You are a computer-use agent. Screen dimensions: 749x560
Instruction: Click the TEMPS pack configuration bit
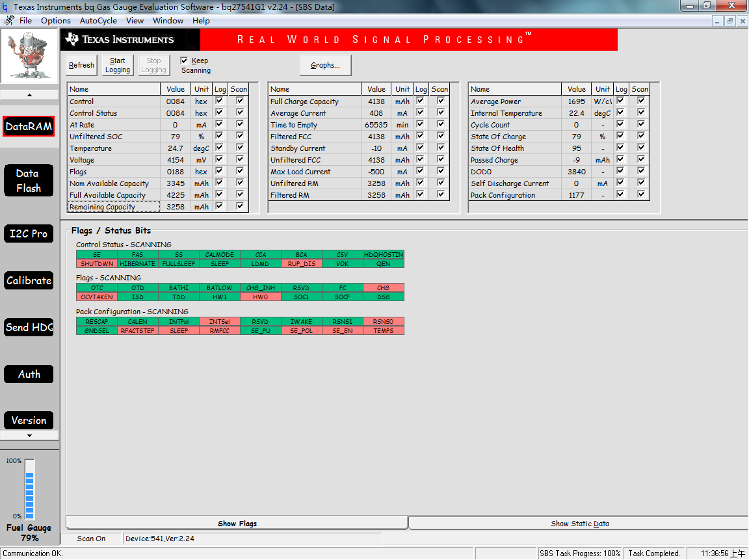click(x=383, y=330)
